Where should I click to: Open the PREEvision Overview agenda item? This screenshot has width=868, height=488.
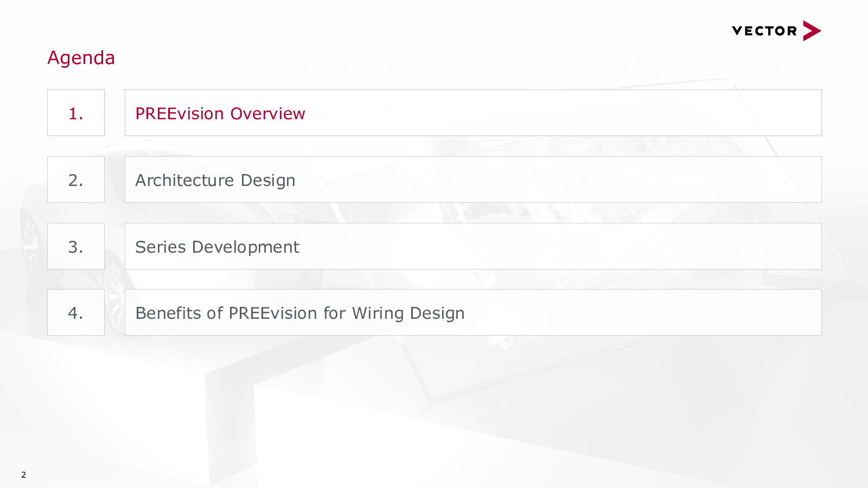coord(473,113)
